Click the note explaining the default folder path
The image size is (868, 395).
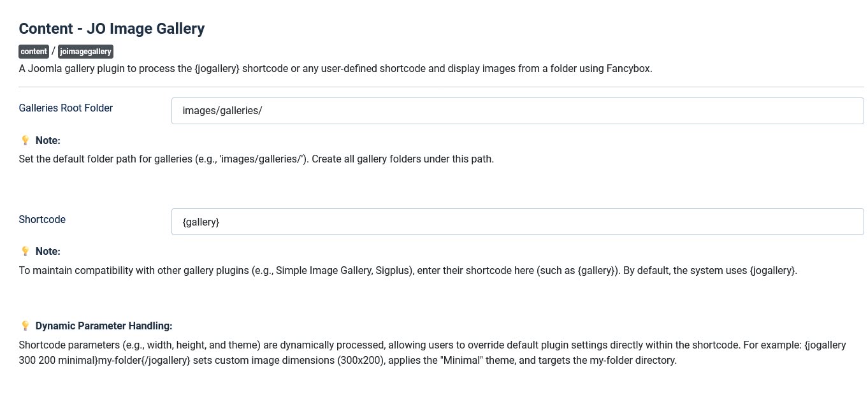[256, 159]
